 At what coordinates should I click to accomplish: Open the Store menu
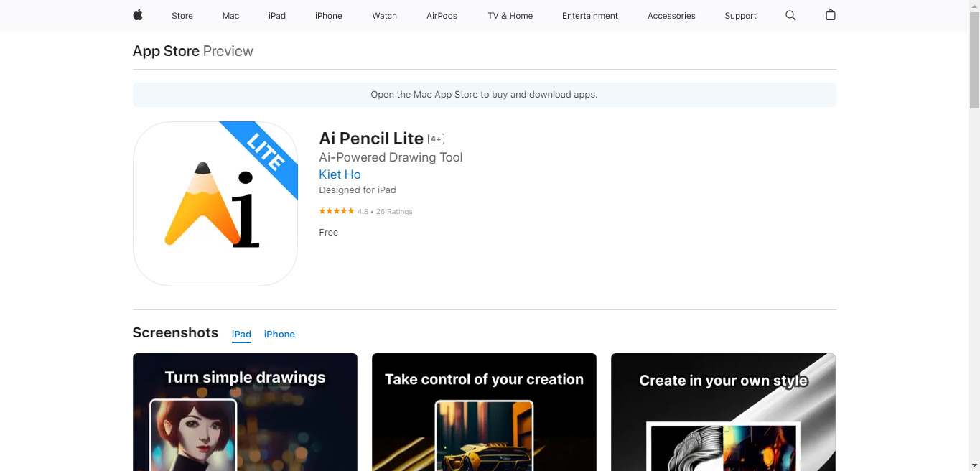pos(182,16)
